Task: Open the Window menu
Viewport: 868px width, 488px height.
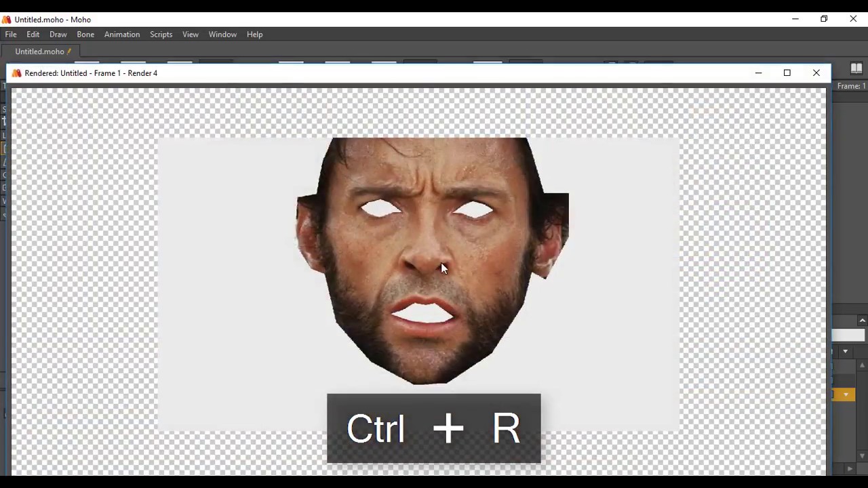Action: click(x=222, y=35)
